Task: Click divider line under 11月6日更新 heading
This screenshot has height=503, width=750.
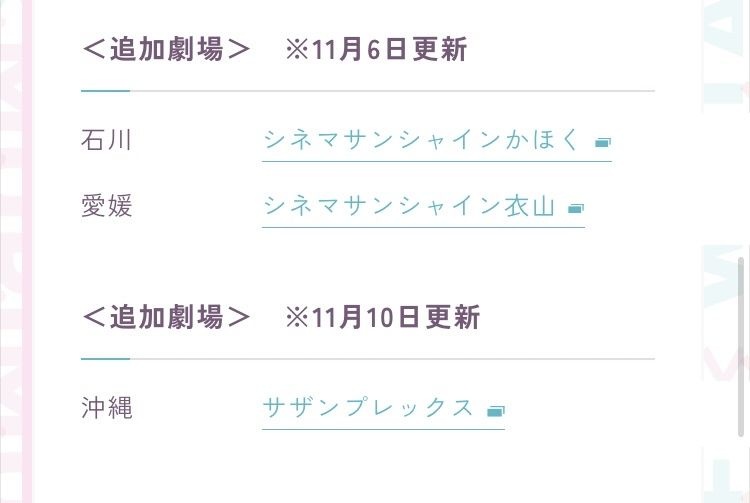Action: 390,91
